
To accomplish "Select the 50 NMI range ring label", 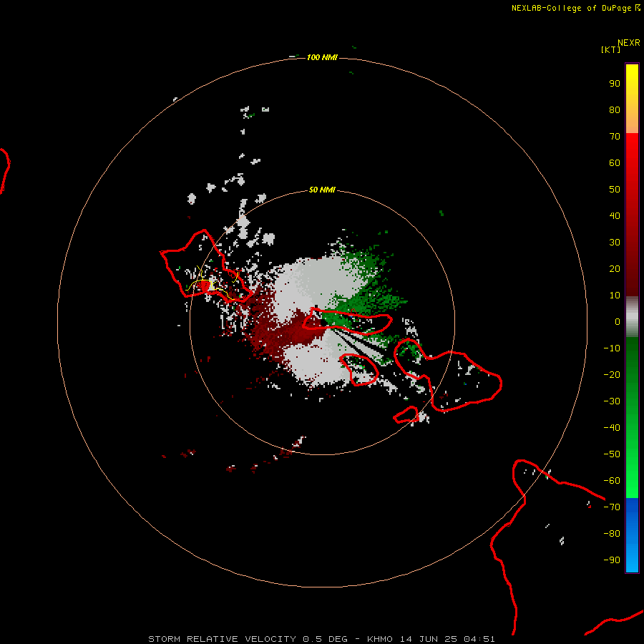I will pyautogui.click(x=322, y=190).
